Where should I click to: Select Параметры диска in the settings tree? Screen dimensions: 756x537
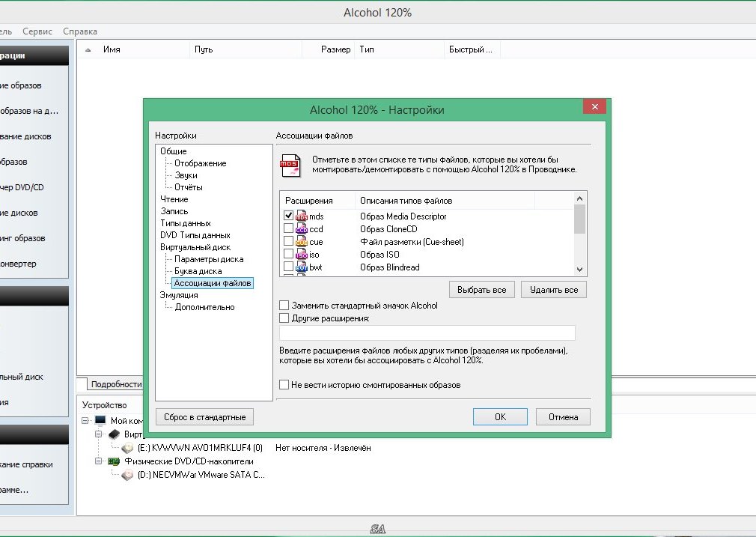209,259
